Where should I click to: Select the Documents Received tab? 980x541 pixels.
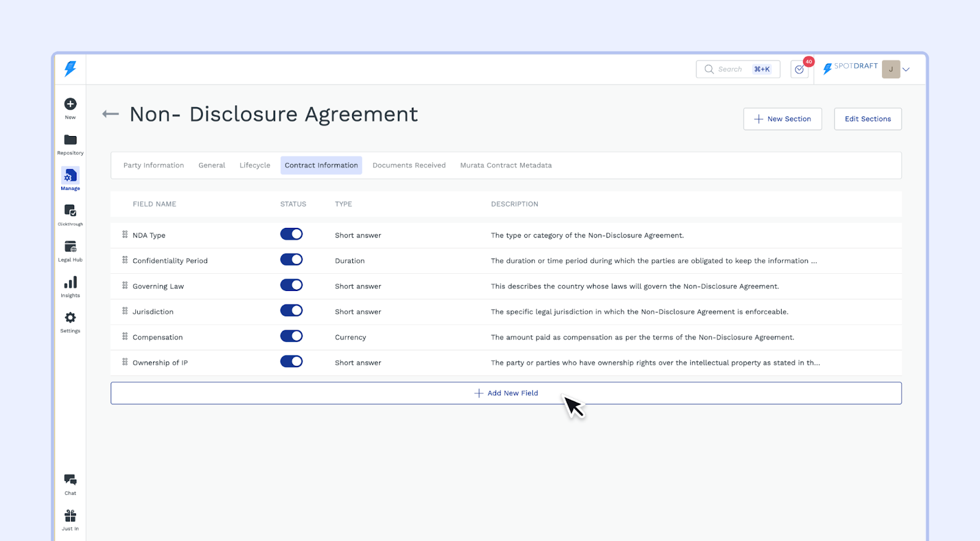(x=409, y=165)
